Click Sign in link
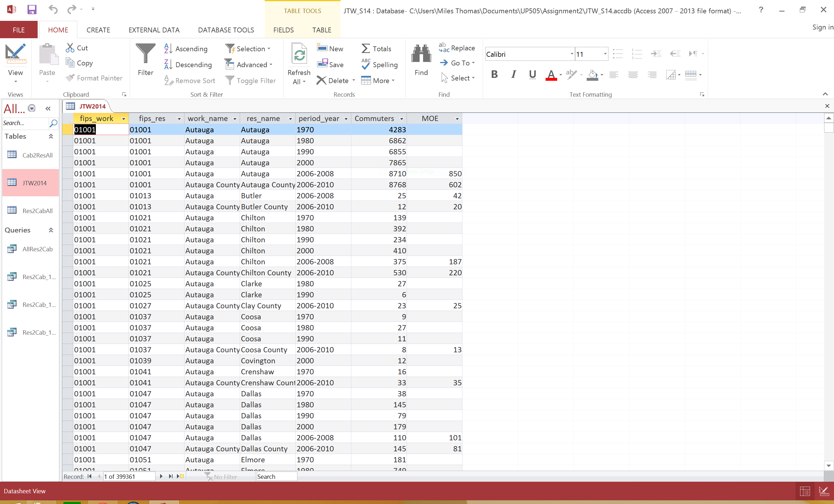 pyautogui.click(x=822, y=27)
